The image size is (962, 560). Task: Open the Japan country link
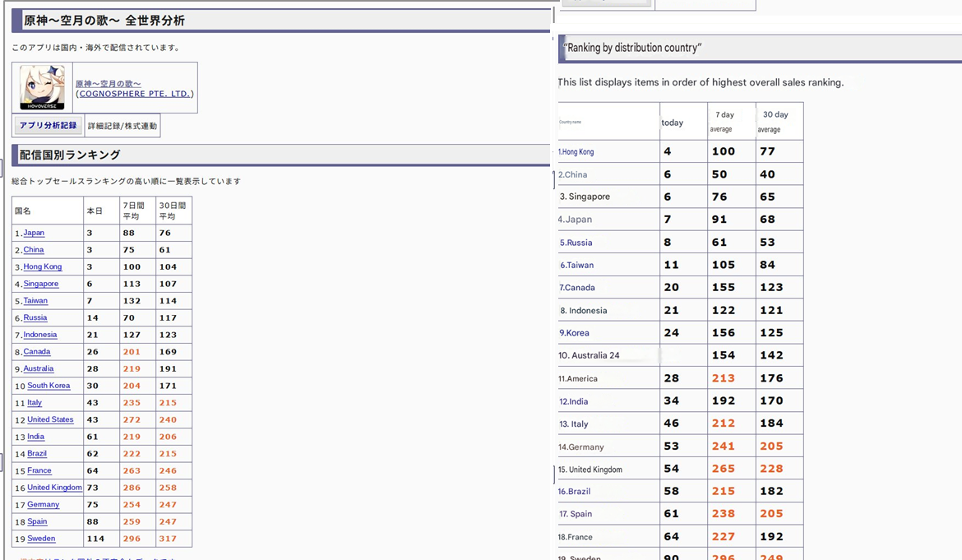[34, 233]
